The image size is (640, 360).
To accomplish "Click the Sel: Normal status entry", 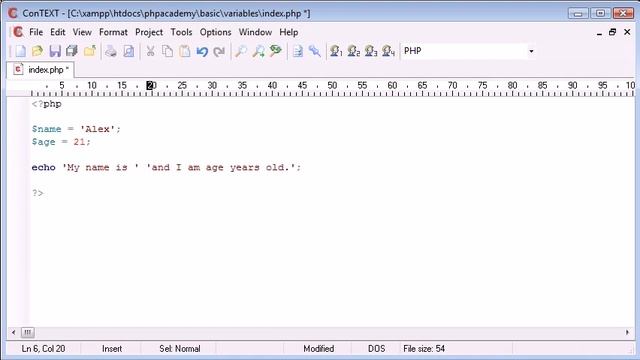I will (x=180, y=349).
